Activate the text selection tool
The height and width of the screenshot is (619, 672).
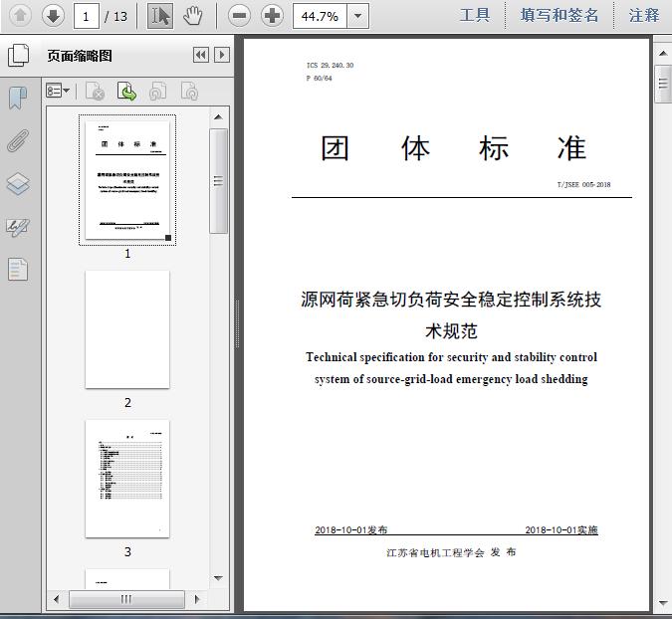click(159, 15)
